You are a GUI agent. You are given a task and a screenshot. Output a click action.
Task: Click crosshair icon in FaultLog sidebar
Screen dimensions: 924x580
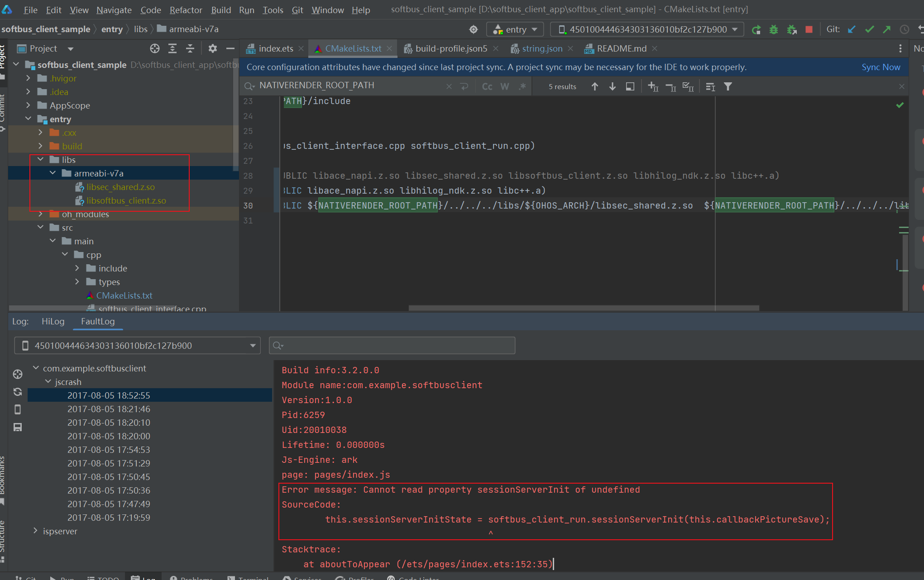click(x=18, y=374)
